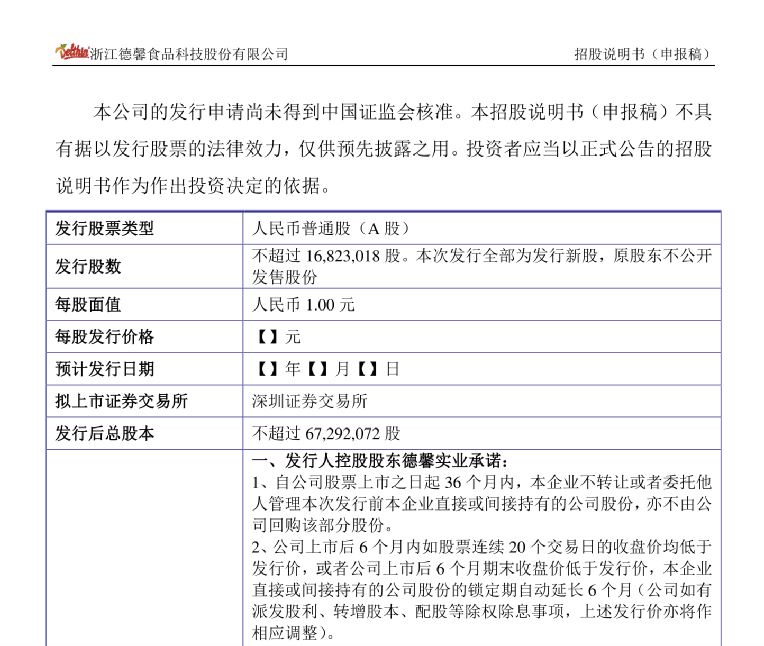Click cell value 不超过 67,292,072 股
Screen dimensions: 764x646
pyautogui.click(x=325, y=433)
